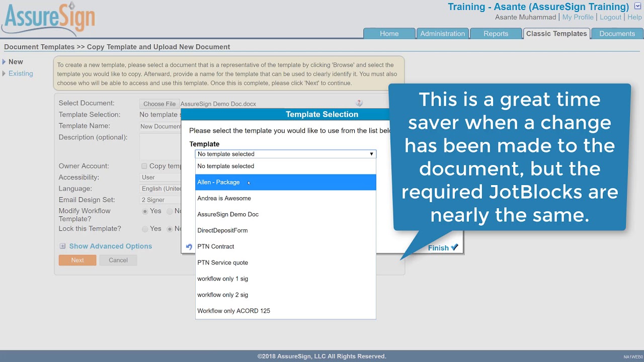644x362 pixels.
Task: Click the Choose File button
Action: (x=159, y=104)
